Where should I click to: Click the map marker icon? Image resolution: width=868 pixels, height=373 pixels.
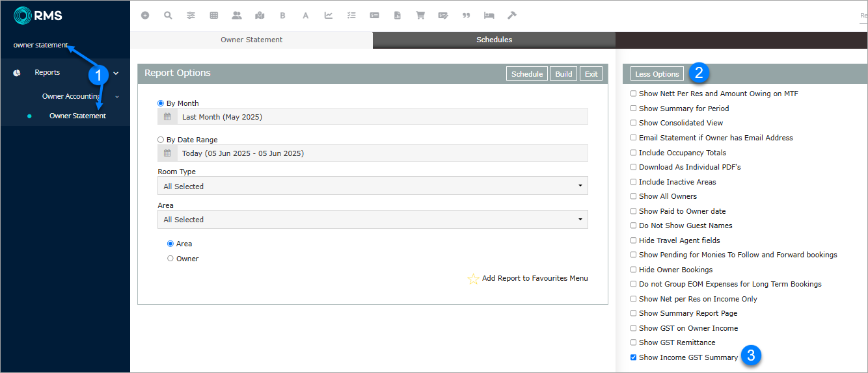tap(260, 16)
